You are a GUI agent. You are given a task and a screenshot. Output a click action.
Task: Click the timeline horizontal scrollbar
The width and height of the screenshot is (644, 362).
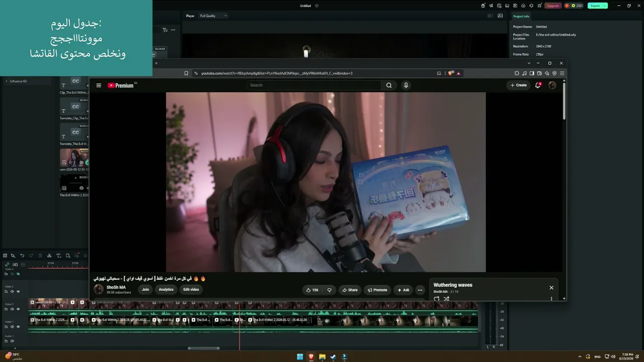point(204,348)
